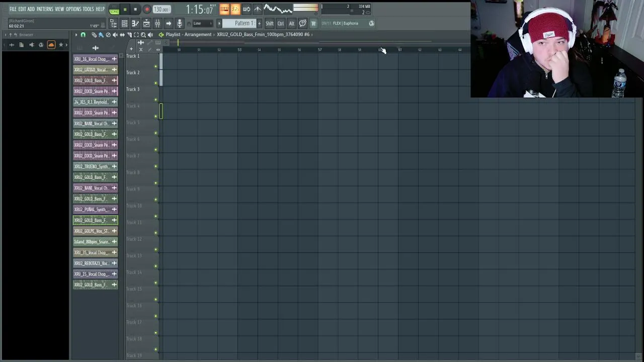Image resolution: width=644 pixels, height=362 pixels.
Task: Open the VIEW menu
Action: [x=59, y=9]
